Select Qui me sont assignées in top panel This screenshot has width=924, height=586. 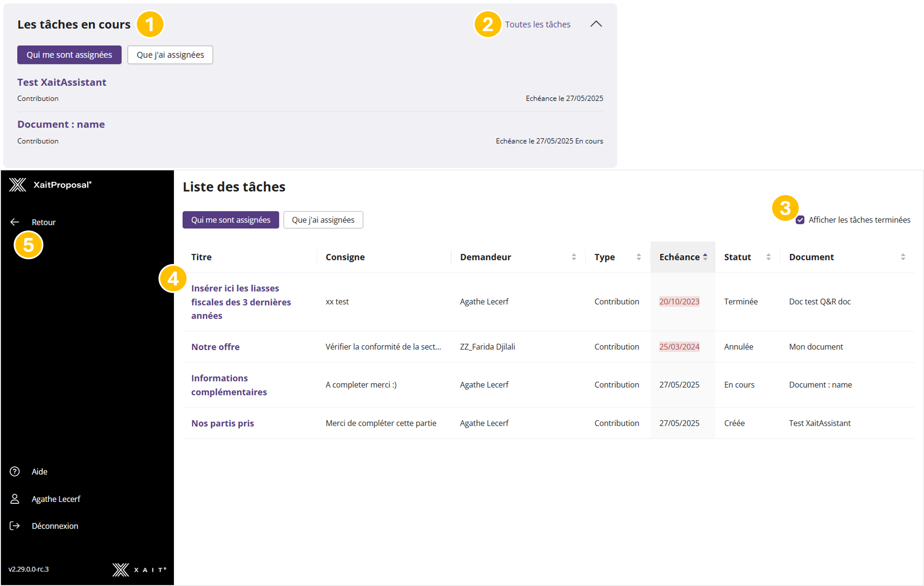(69, 55)
